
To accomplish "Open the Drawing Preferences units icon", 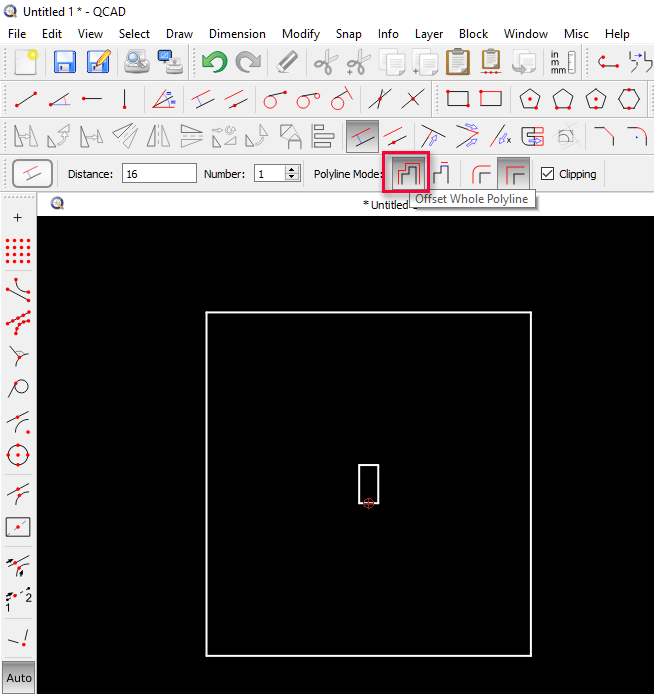I will (x=562, y=62).
